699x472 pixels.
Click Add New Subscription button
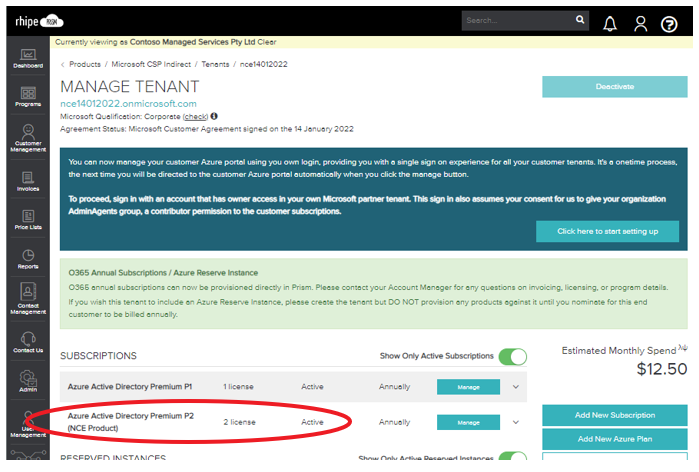(x=615, y=415)
